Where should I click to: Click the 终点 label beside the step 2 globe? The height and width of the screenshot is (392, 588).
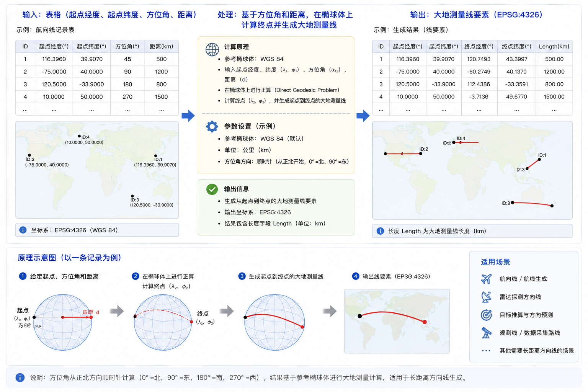203,314
